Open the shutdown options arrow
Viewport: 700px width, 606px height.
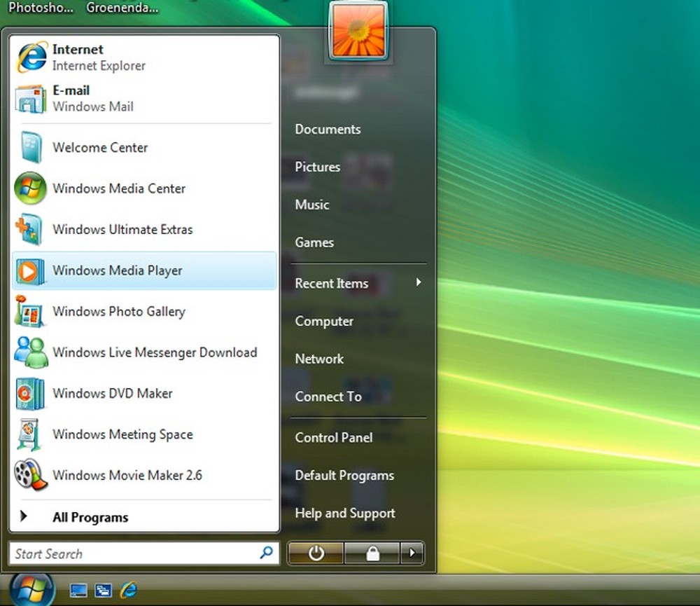(x=412, y=553)
